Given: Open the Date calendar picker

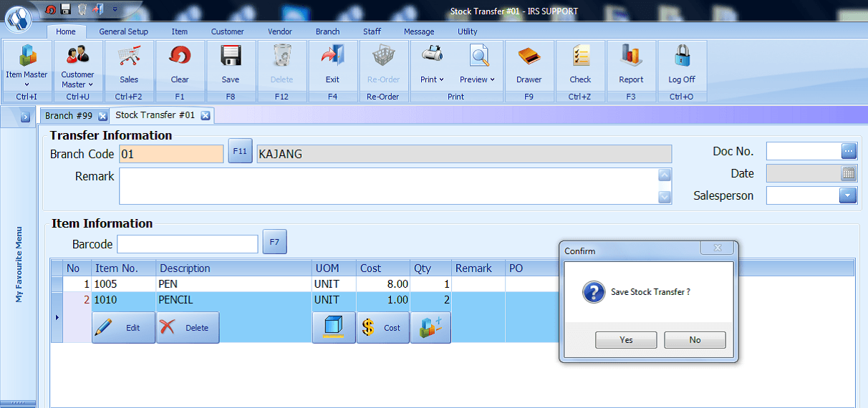Looking at the screenshot, I should click(849, 173).
